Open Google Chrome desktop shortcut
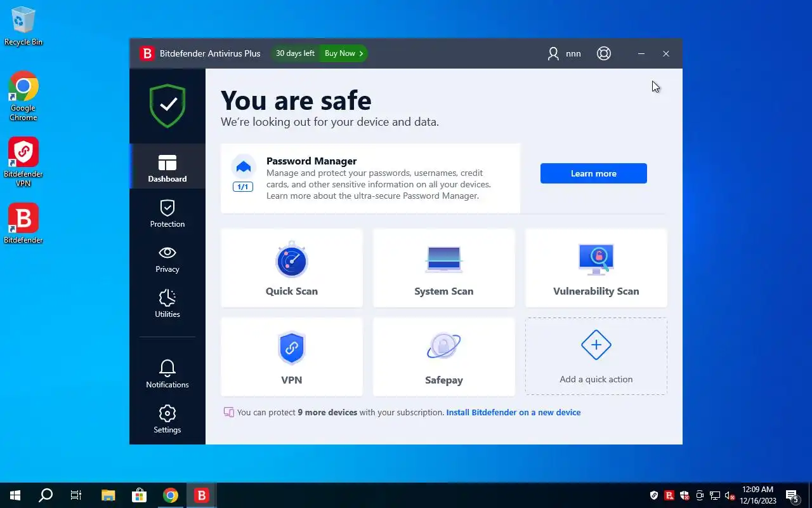Viewport: 812px width, 508px height. [x=23, y=96]
